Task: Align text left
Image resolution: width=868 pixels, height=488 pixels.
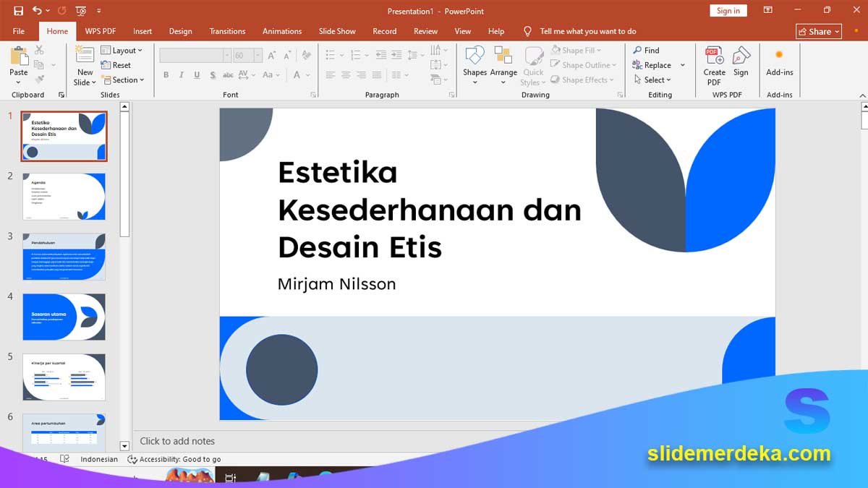Action: (x=331, y=74)
